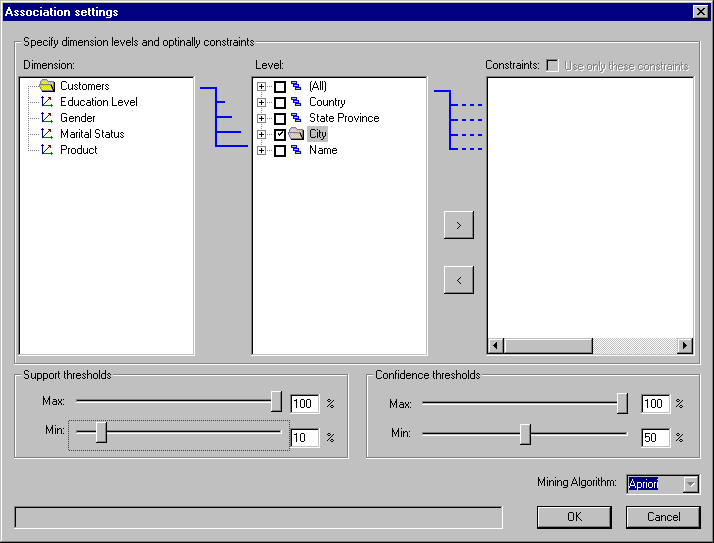Click the Confidence Max slider thumb
Viewport: 714px width, 543px height.
622,404
